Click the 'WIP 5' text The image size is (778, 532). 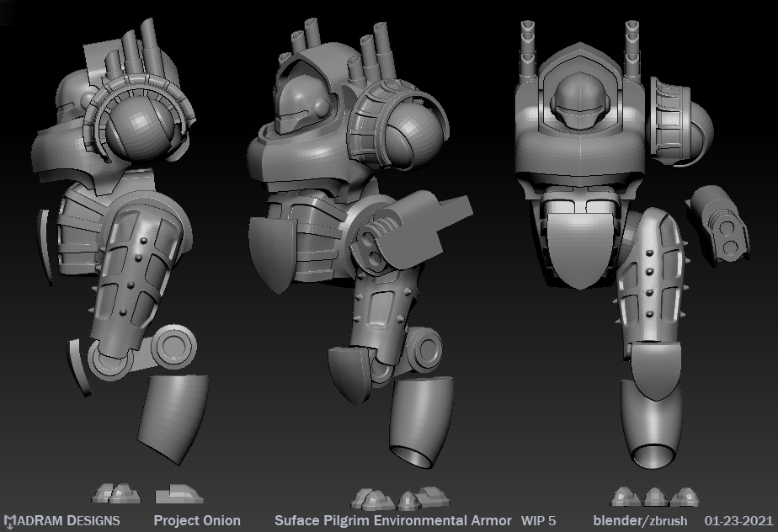tap(539, 521)
